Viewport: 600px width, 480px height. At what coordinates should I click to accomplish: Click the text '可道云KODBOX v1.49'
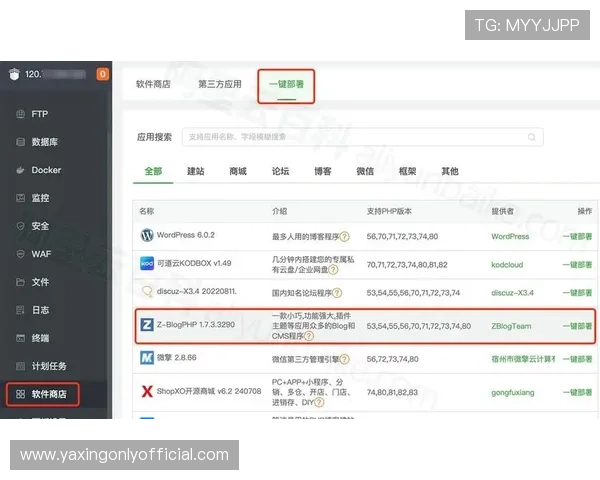pos(194,263)
